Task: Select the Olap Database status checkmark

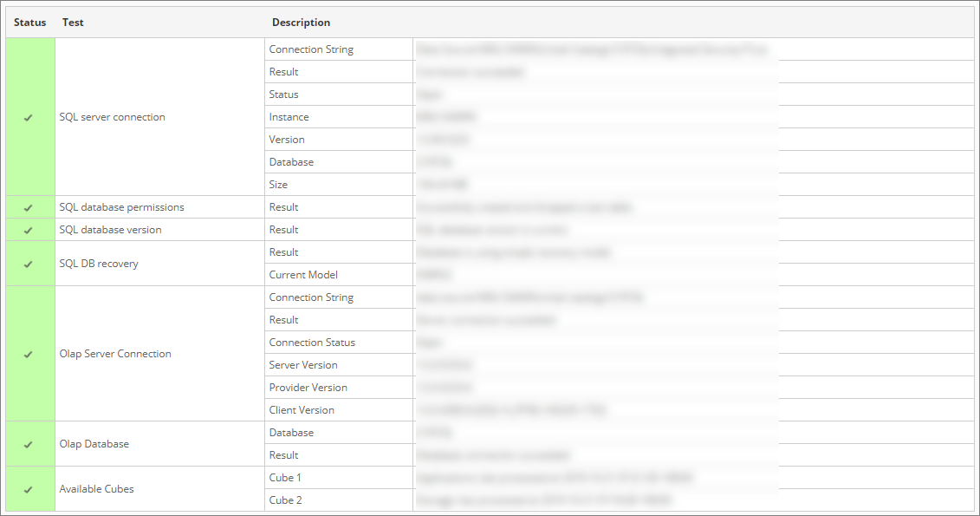Action: point(29,443)
